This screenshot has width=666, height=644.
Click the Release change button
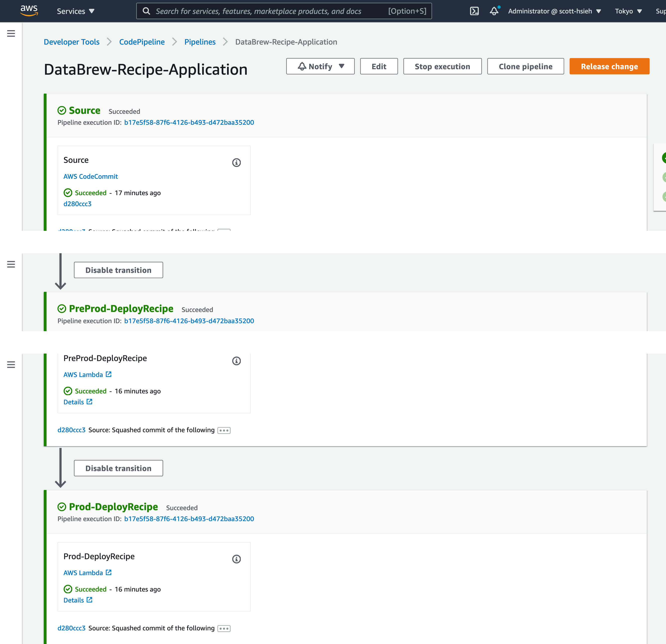[609, 66]
